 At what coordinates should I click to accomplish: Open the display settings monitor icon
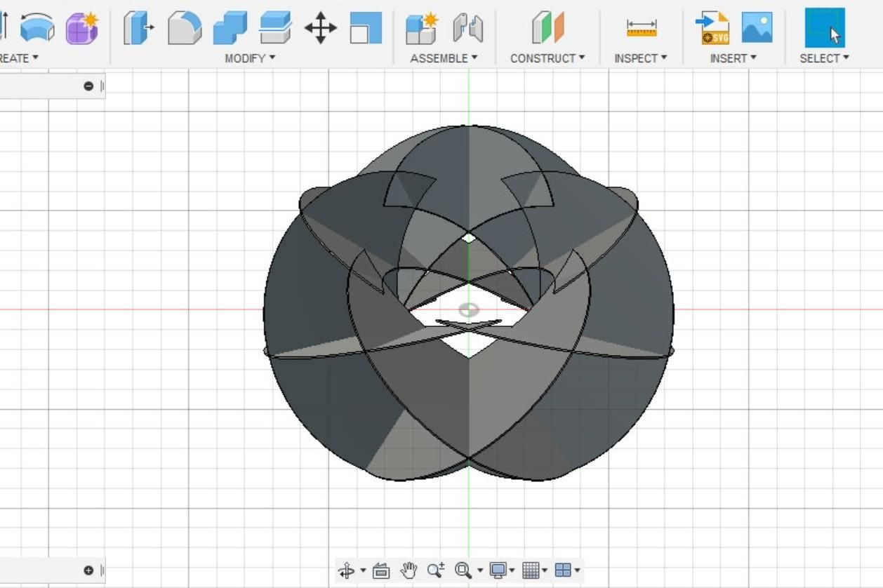click(499, 570)
